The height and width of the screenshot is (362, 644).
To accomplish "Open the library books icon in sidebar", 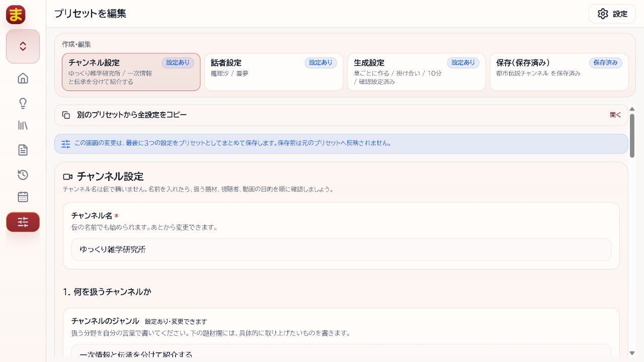I will (x=23, y=126).
